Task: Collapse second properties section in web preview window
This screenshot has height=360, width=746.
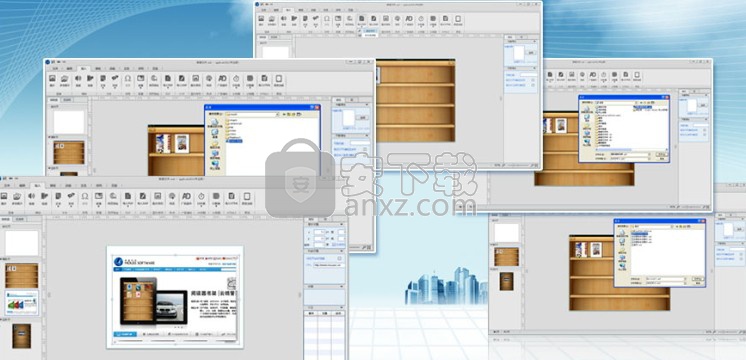Action: 342,251
